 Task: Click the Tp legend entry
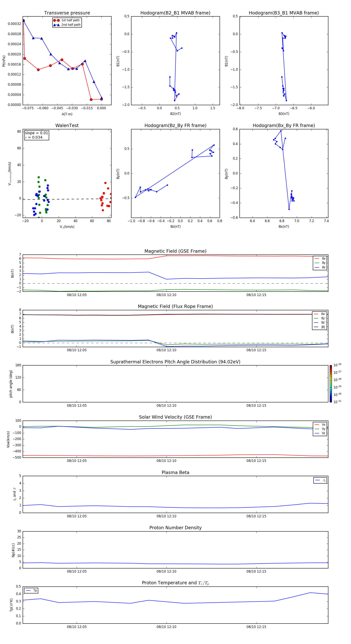[x=31, y=591]
